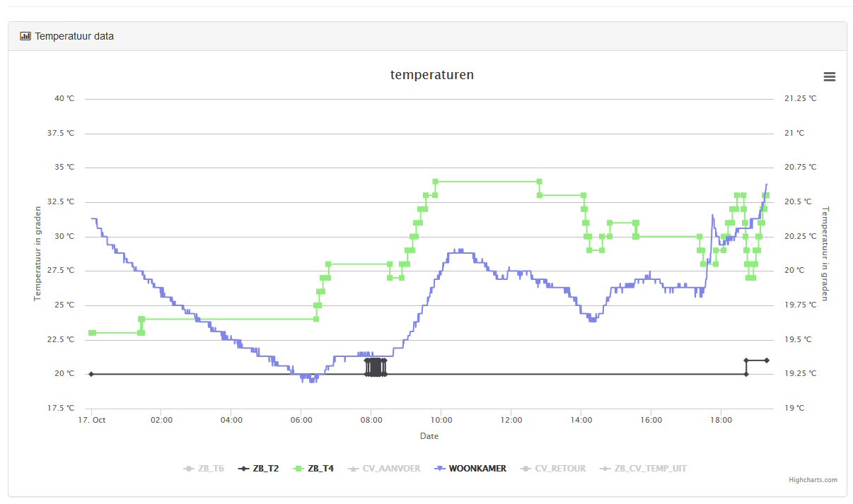Viewport: 853px width, 504px height.
Task: Show the ZB_CV_TEMP_UIT series in legend
Action: point(650,469)
